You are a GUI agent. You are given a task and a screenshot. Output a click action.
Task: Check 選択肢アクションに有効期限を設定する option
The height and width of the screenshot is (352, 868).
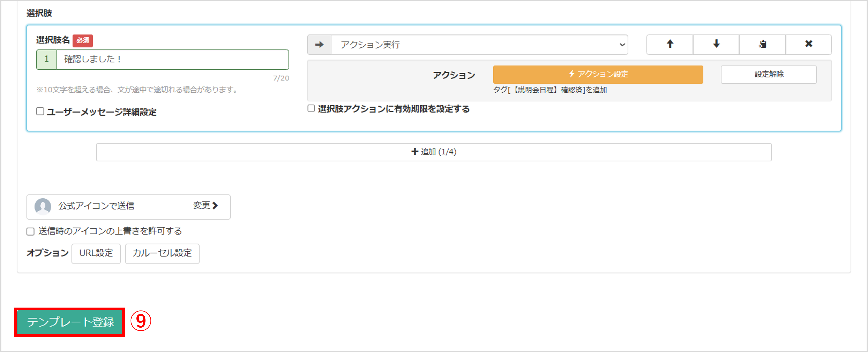point(311,108)
